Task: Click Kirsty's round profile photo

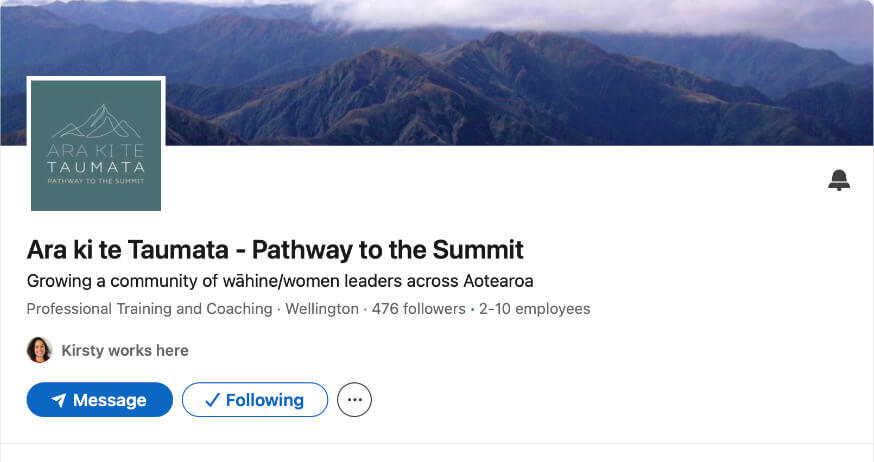Action: pos(39,350)
